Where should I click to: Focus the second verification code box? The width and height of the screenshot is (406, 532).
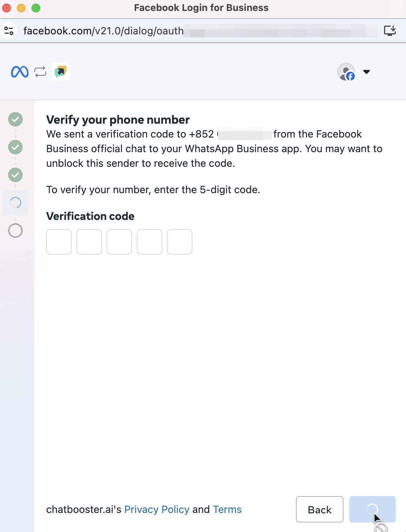click(x=89, y=242)
